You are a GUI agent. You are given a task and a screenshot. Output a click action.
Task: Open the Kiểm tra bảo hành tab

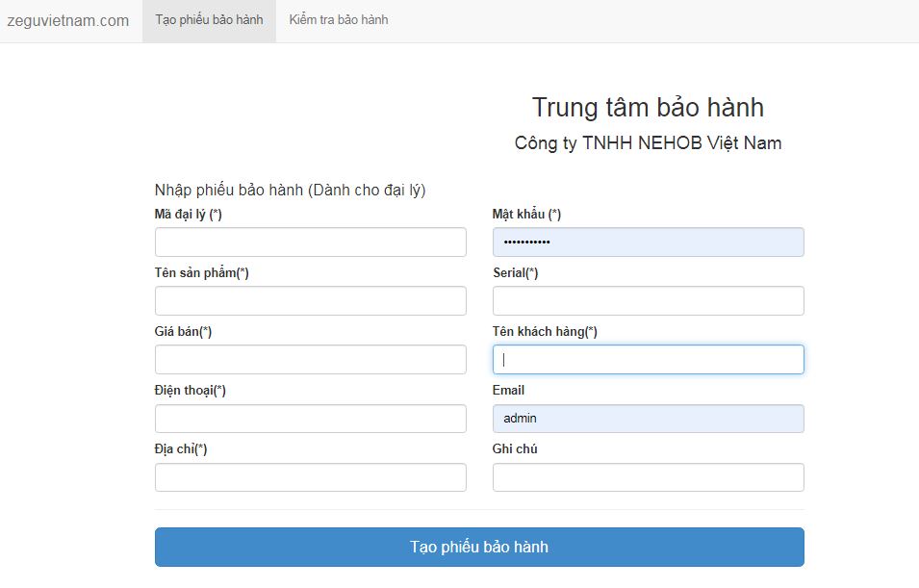(338, 20)
